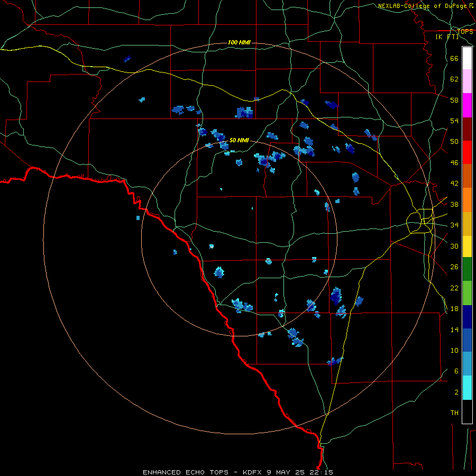
Task: Click the '2' scale label
Action: click(456, 392)
